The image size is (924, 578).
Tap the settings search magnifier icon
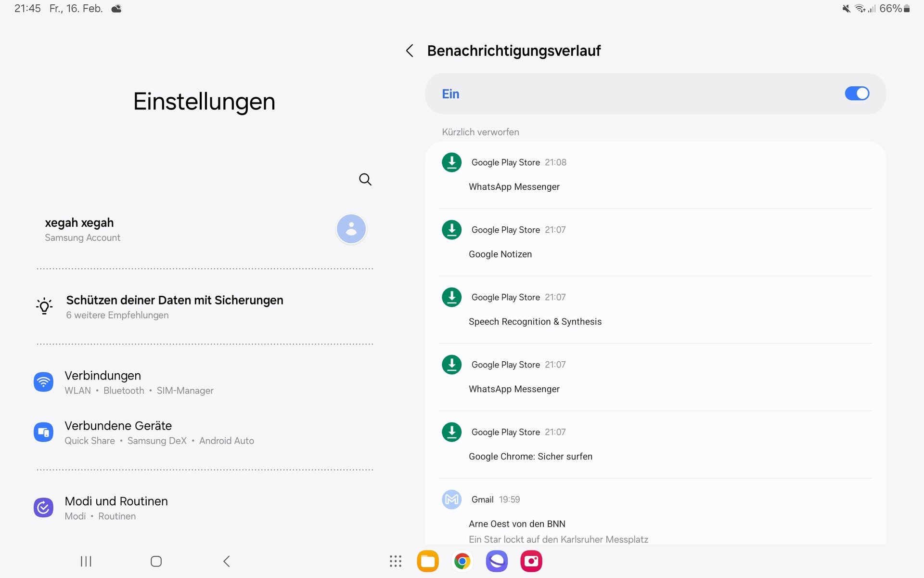tap(365, 180)
